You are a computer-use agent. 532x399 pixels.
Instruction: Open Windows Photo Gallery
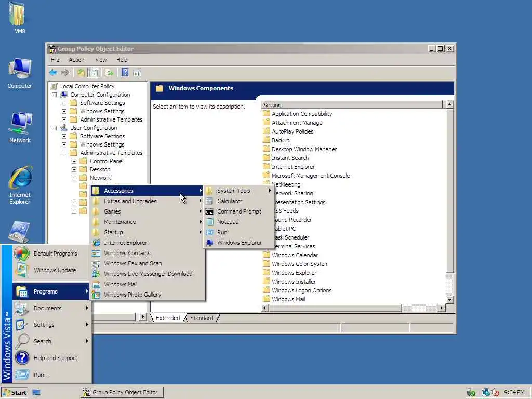point(148,295)
